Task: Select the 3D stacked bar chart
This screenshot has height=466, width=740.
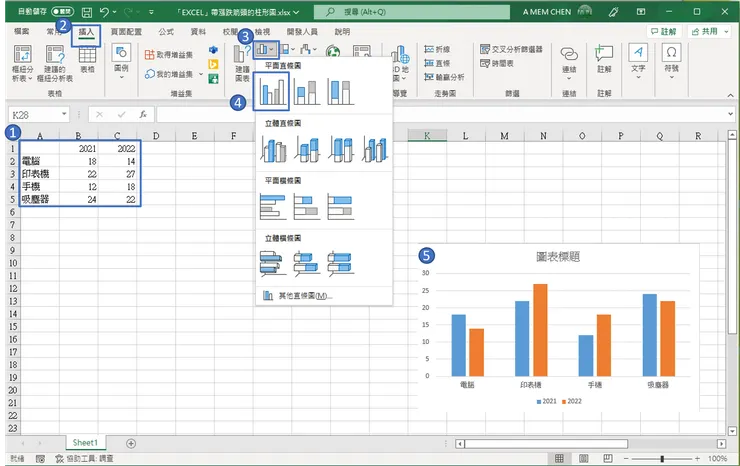Action: click(x=306, y=263)
